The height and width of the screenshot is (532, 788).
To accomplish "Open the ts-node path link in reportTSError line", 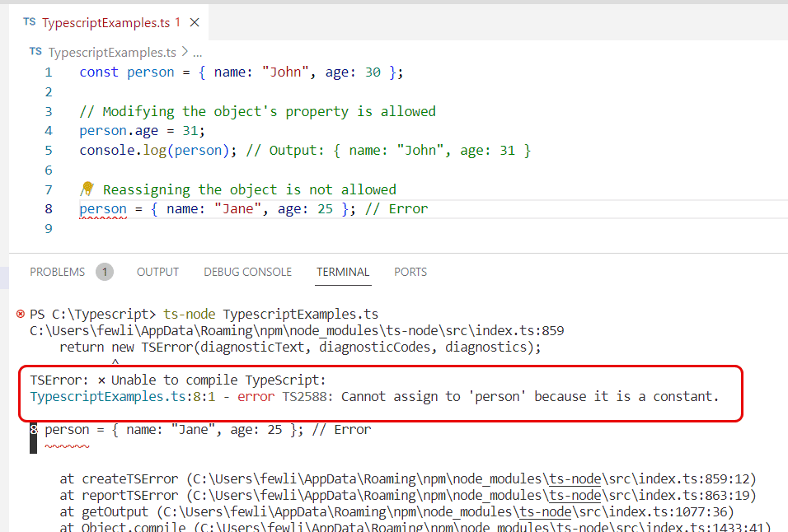I will (575, 496).
